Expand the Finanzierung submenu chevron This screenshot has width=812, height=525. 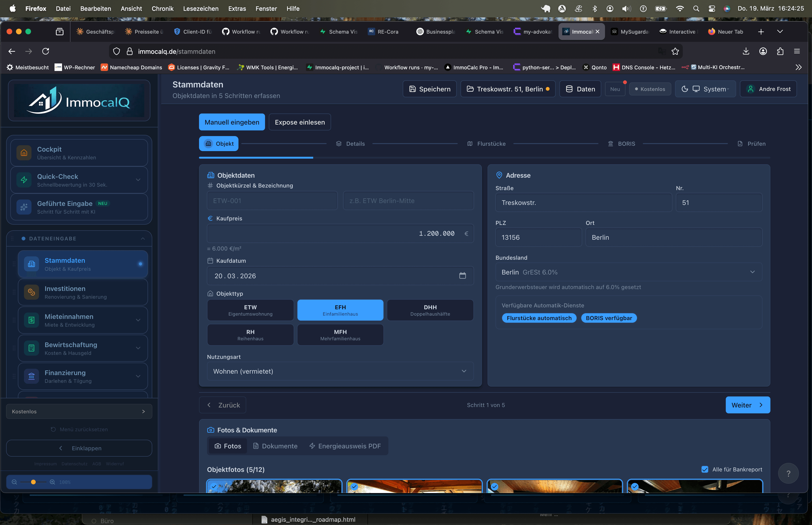pyautogui.click(x=138, y=376)
